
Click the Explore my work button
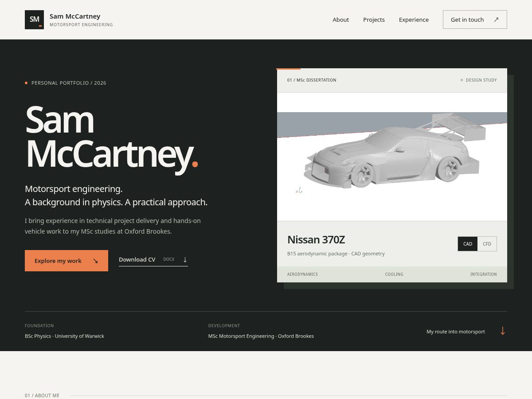pyautogui.click(x=66, y=261)
